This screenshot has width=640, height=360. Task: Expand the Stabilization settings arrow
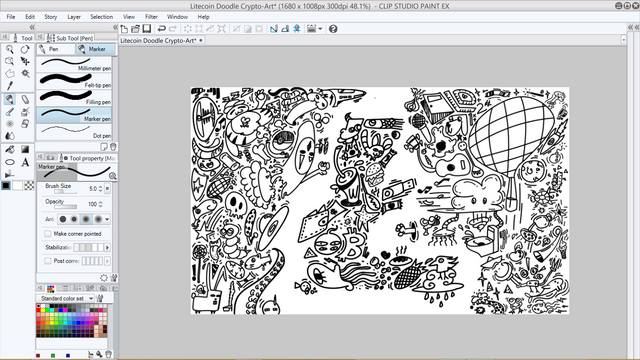click(x=107, y=247)
